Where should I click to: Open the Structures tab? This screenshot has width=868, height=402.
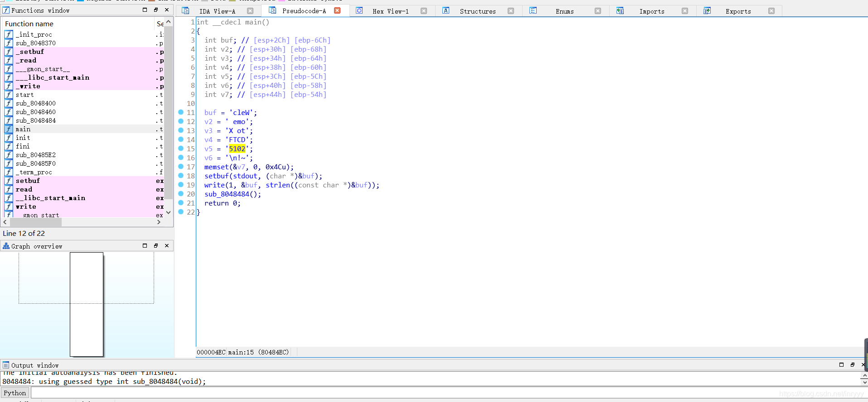478,11
